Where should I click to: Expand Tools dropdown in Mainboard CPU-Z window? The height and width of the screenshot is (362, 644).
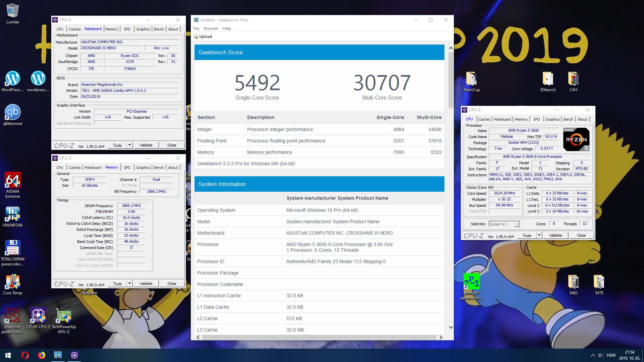[129, 145]
